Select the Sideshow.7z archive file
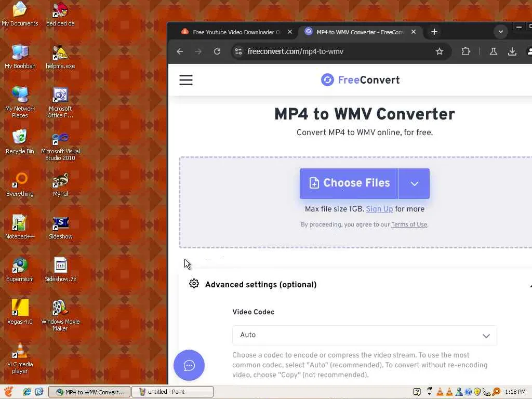The image size is (532, 399). coord(60,270)
